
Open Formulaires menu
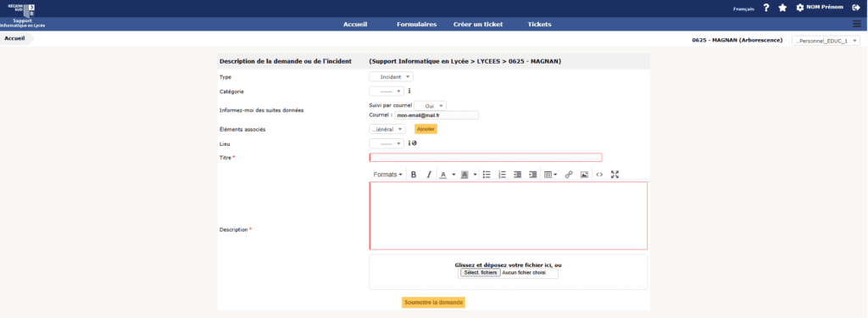coord(416,25)
